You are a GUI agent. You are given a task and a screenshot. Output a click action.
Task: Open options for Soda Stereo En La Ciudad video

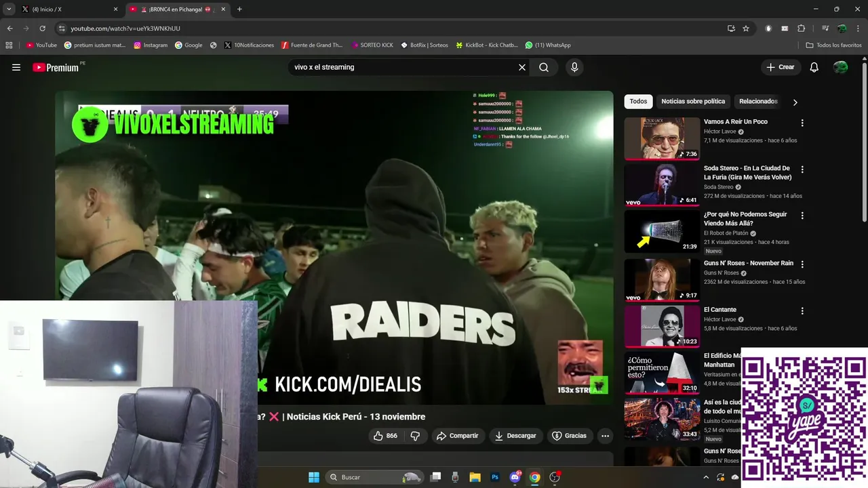(x=802, y=169)
